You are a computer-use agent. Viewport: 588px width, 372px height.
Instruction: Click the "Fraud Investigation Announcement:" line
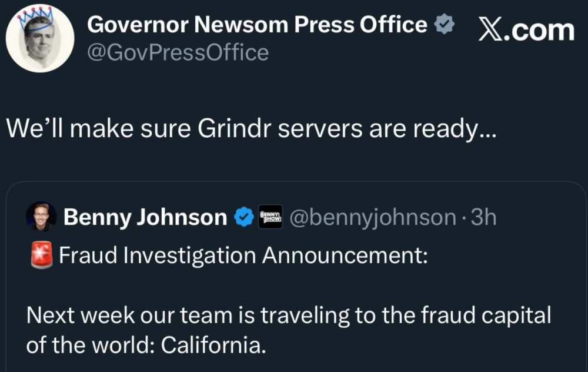coord(243,255)
